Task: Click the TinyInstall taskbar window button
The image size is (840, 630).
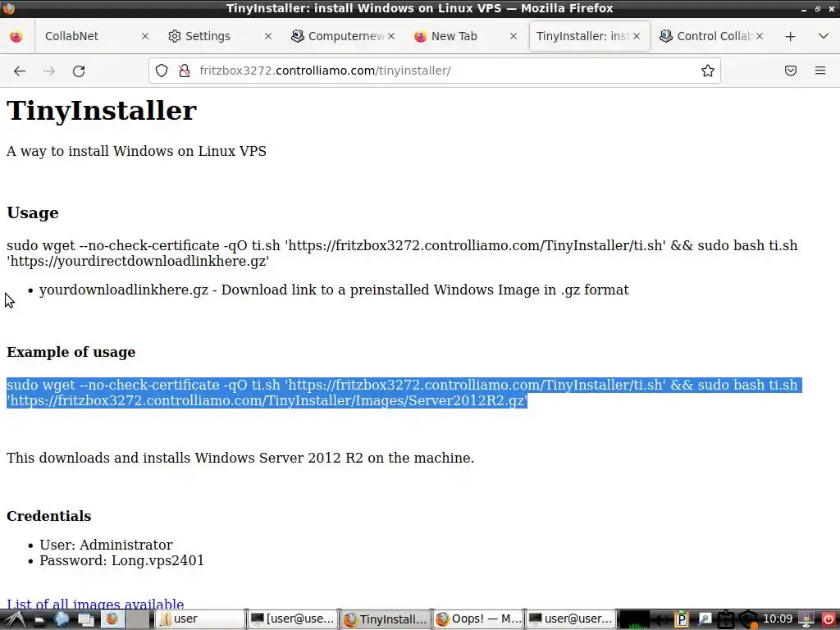Action: (386, 619)
